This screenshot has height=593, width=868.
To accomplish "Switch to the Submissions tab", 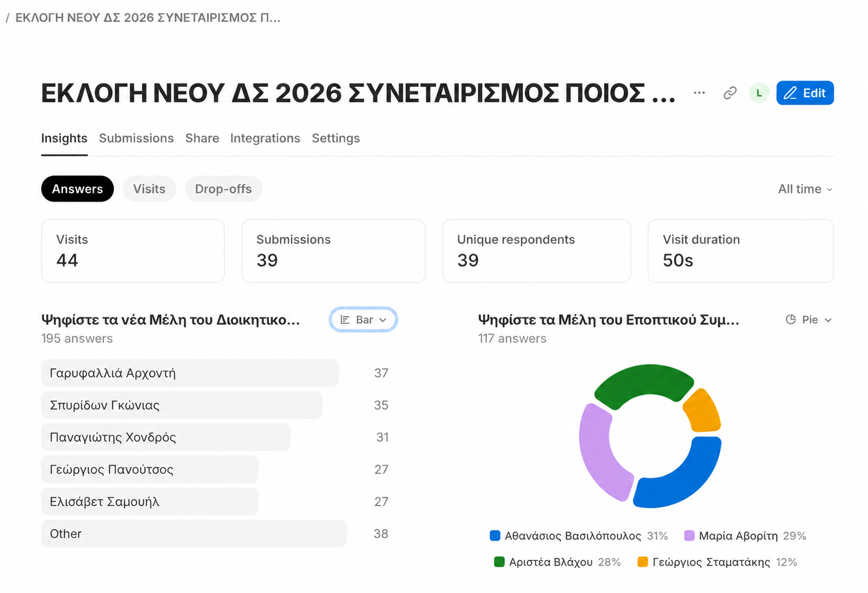I will coord(136,138).
